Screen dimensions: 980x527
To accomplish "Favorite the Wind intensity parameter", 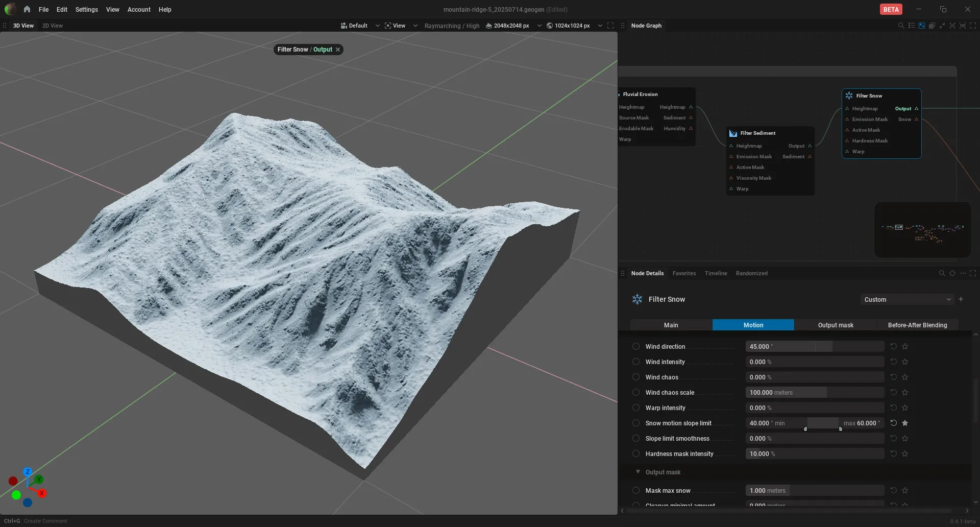I will tap(905, 362).
